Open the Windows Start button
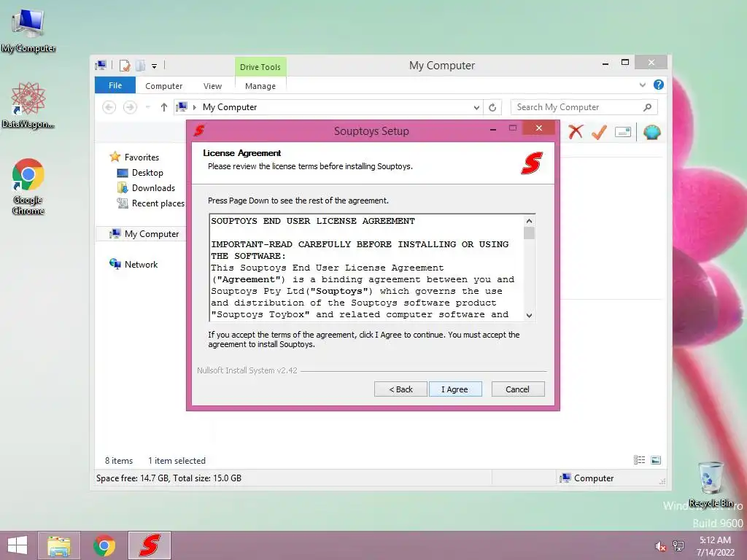The width and height of the screenshot is (747, 560). [18, 545]
